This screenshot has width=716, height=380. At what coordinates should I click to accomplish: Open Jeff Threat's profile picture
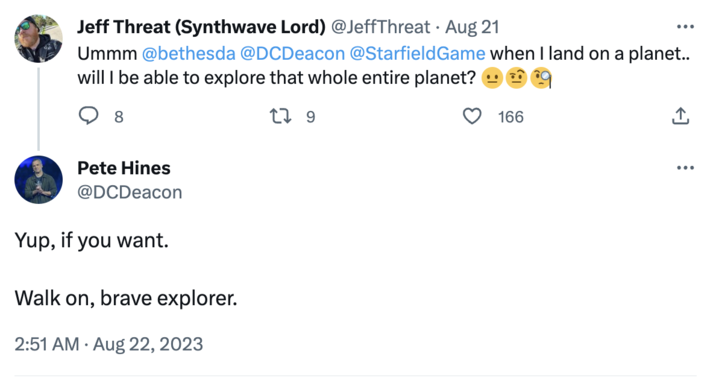[x=38, y=38]
